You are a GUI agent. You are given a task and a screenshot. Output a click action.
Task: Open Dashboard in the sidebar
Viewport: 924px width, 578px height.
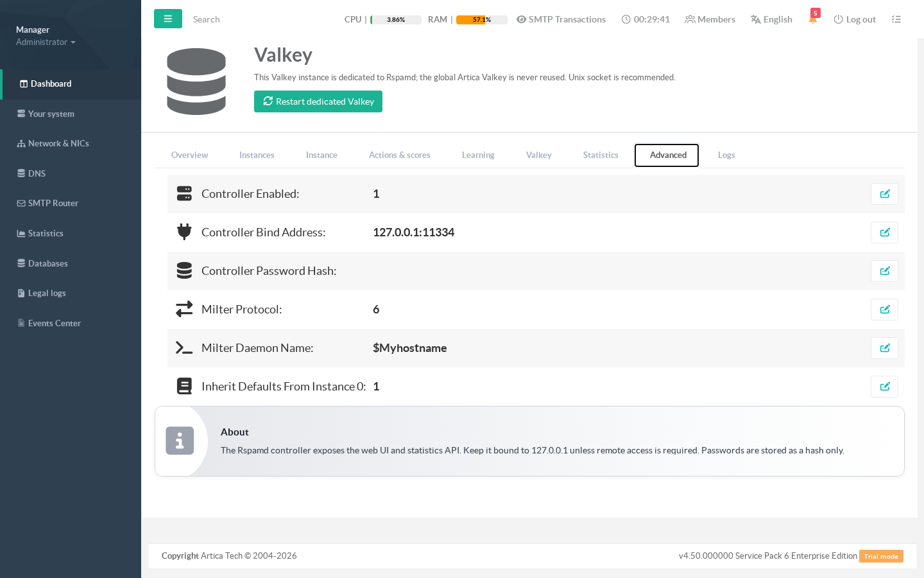pos(71,84)
